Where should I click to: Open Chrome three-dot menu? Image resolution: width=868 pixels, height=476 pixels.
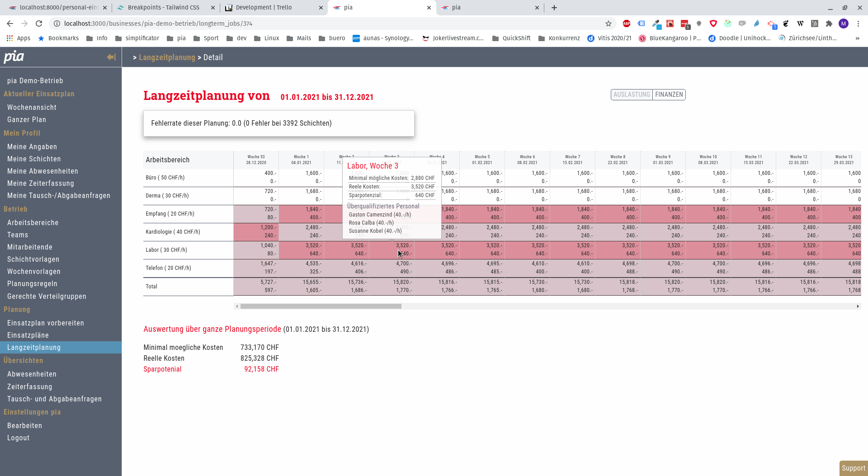coord(858,24)
